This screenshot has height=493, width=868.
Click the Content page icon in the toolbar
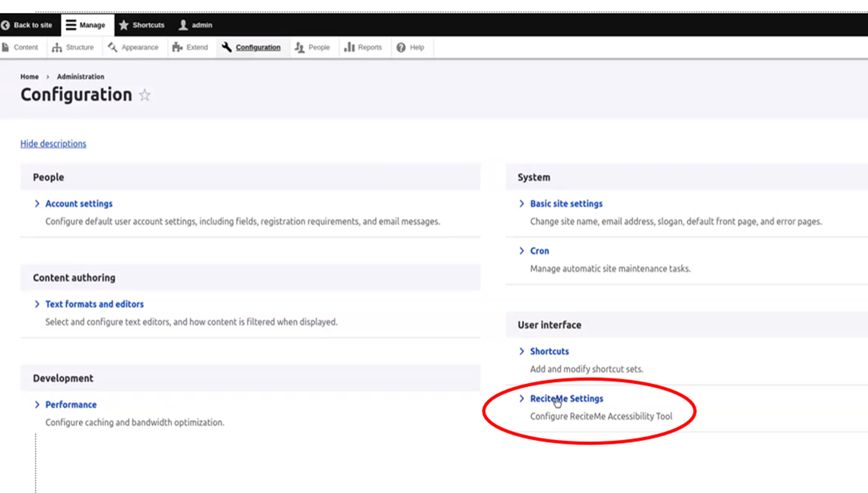(x=5, y=47)
